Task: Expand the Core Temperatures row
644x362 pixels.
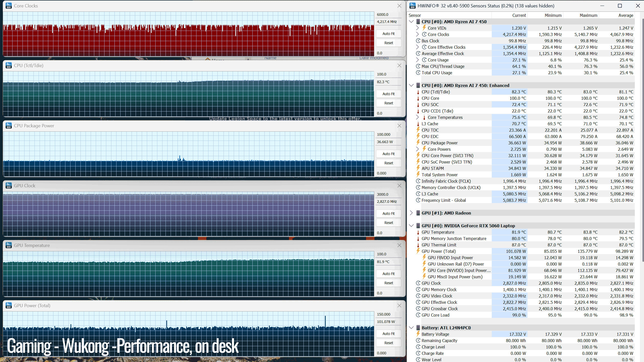Action: (417, 117)
